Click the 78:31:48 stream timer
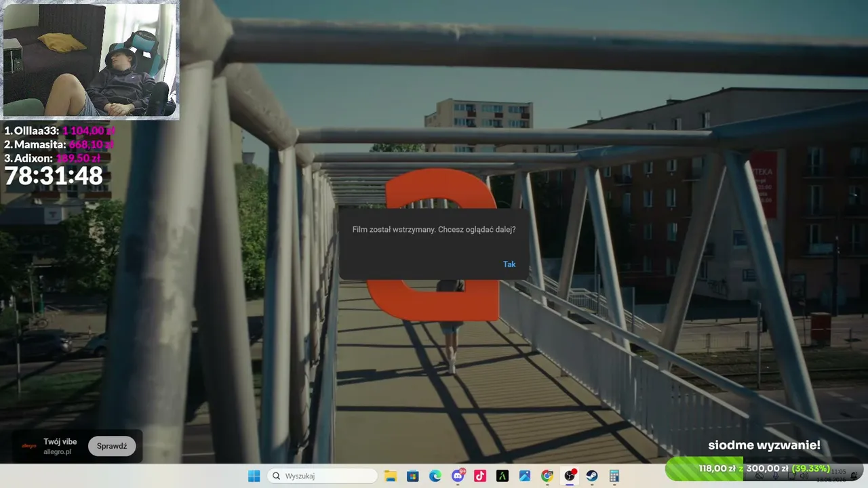The height and width of the screenshot is (488, 868). pos(54,176)
